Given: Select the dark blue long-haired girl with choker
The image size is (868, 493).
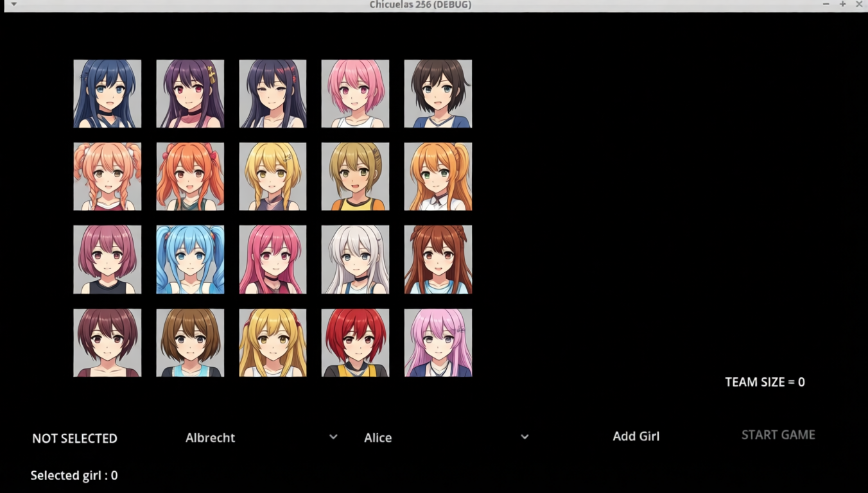Looking at the screenshot, I should [107, 94].
